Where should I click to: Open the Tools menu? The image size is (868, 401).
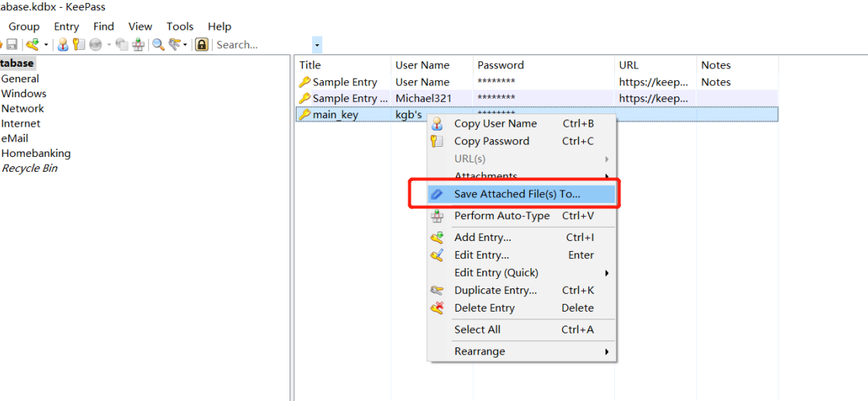[180, 26]
